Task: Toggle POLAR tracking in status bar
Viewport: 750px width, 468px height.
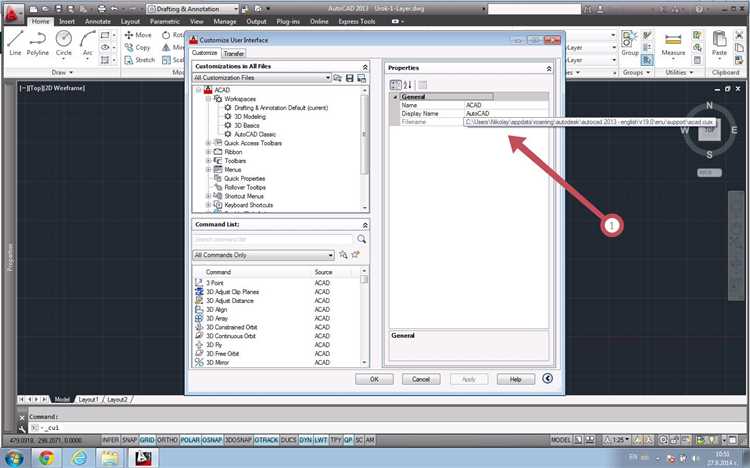Action: (x=190, y=440)
